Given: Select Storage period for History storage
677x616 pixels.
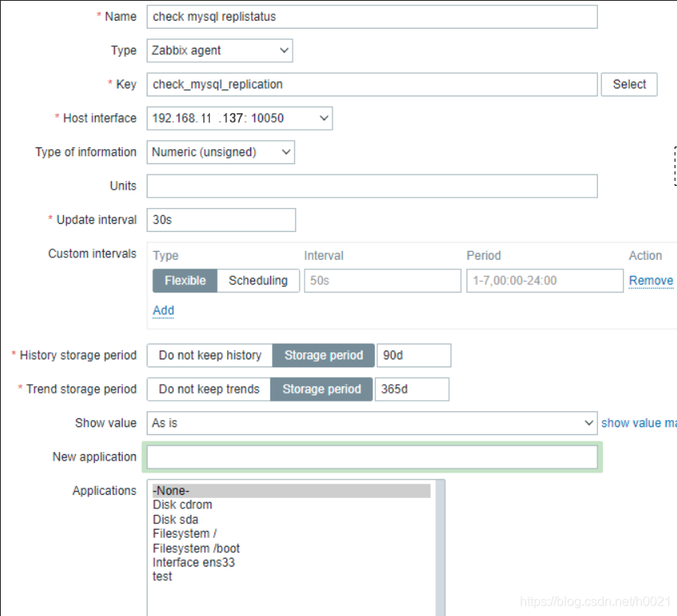Looking at the screenshot, I should click(324, 355).
